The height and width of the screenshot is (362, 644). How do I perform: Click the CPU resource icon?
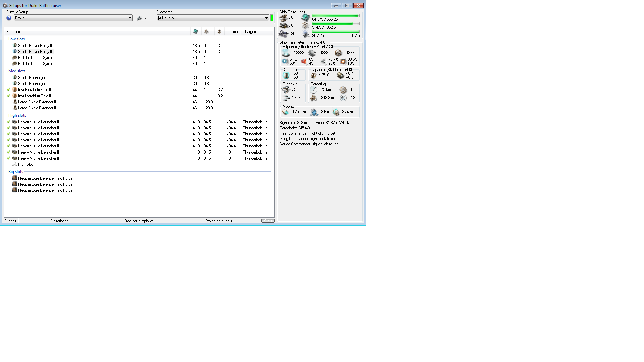click(305, 18)
